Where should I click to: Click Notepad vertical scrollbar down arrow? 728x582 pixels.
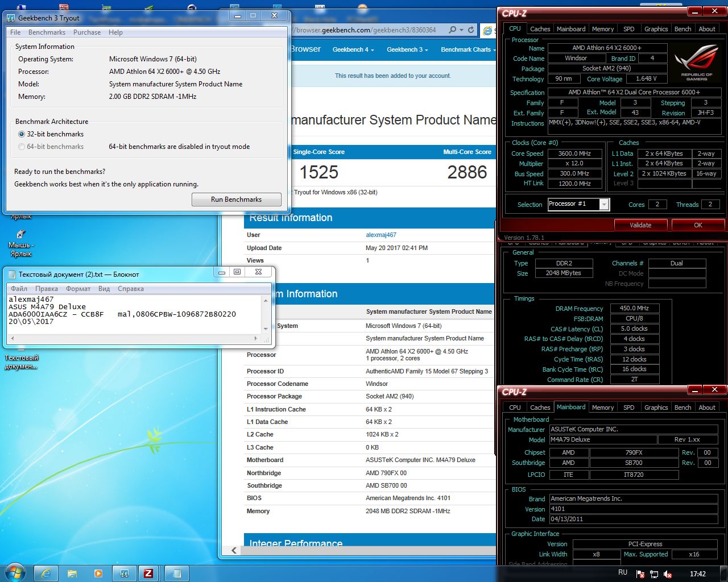[x=266, y=329]
